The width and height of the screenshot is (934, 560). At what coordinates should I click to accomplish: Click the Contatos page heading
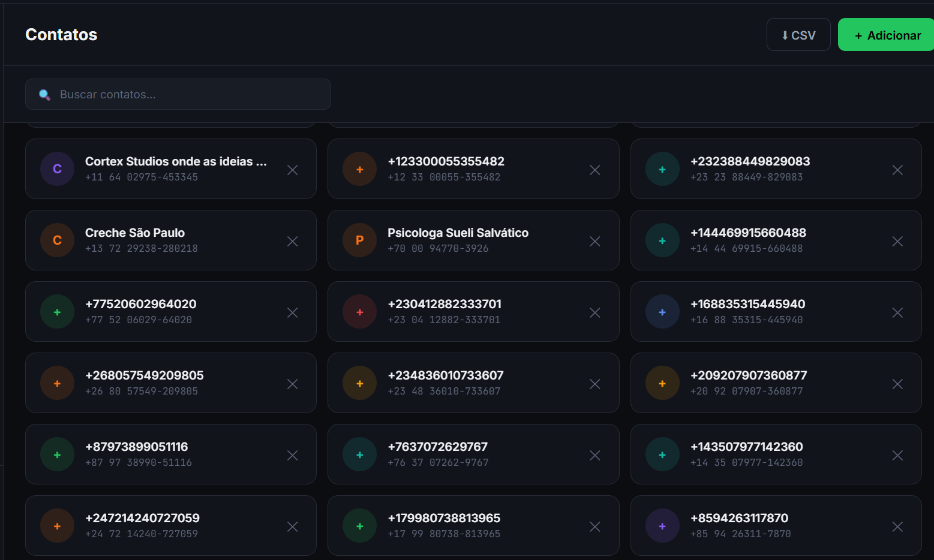61,35
